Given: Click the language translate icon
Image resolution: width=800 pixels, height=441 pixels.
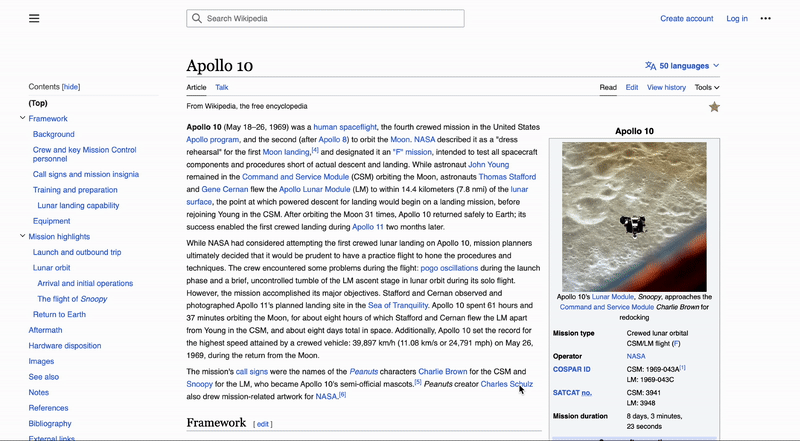Looking at the screenshot, I should (651, 66).
